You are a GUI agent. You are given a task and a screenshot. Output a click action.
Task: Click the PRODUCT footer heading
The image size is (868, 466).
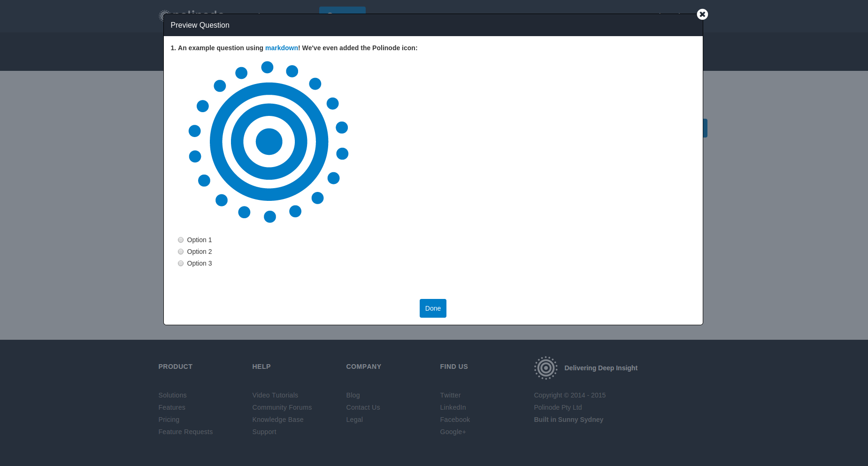click(176, 367)
